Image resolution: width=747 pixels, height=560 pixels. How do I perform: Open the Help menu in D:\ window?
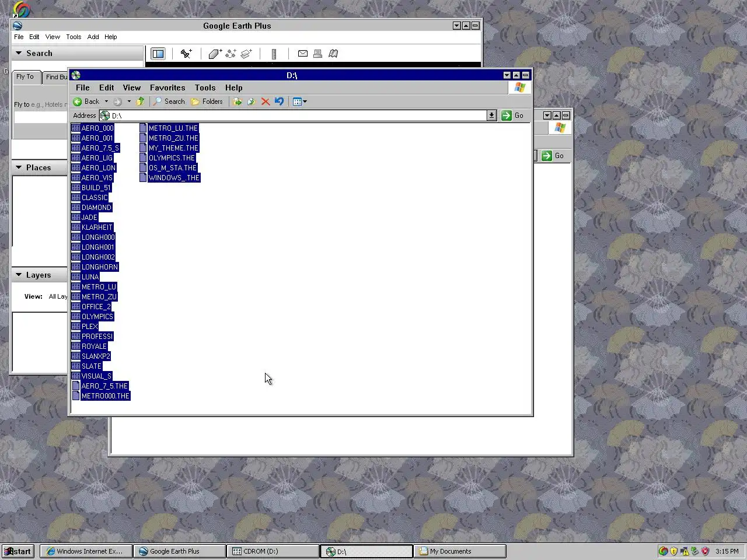point(233,87)
